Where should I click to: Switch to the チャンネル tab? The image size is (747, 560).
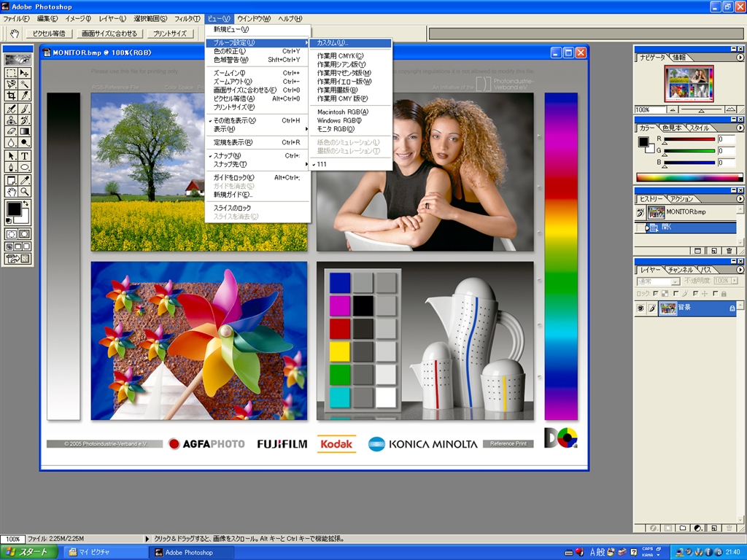pos(681,270)
